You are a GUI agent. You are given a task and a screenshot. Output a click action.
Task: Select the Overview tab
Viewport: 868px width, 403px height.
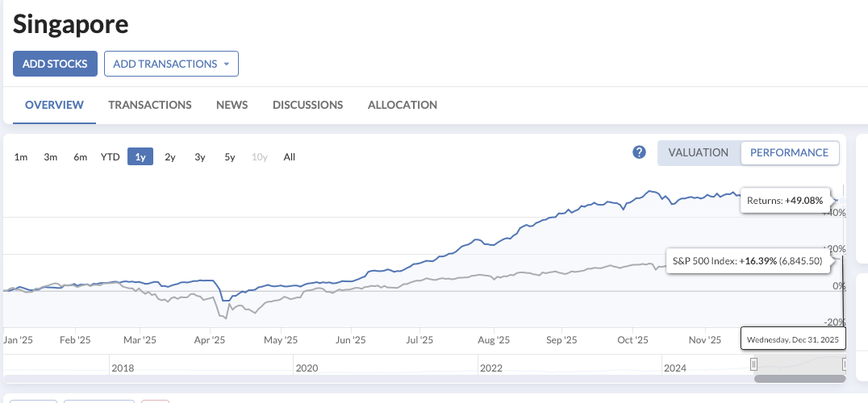[x=54, y=105]
